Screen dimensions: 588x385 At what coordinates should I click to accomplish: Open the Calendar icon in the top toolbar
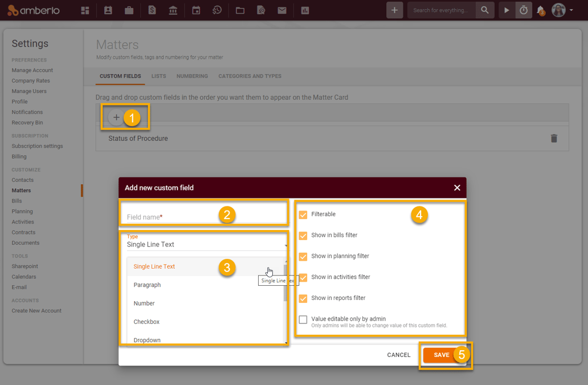195,10
